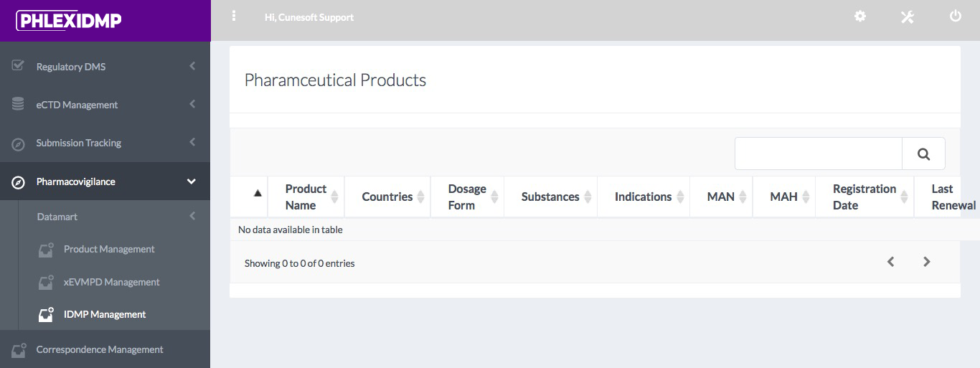Image resolution: width=980 pixels, height=368 pixels.
Task: Click the Pharmacovigilance compass icon
Action: (19, 182)
